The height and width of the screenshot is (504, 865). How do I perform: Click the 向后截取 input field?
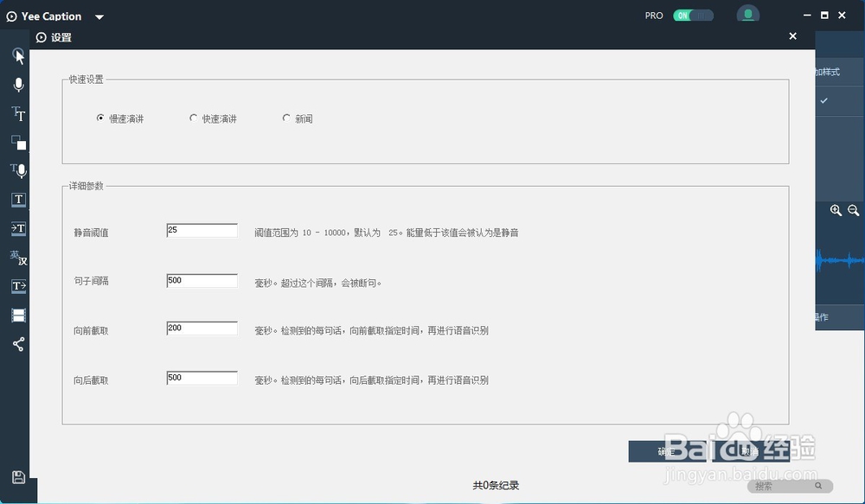tap(202, 378)
